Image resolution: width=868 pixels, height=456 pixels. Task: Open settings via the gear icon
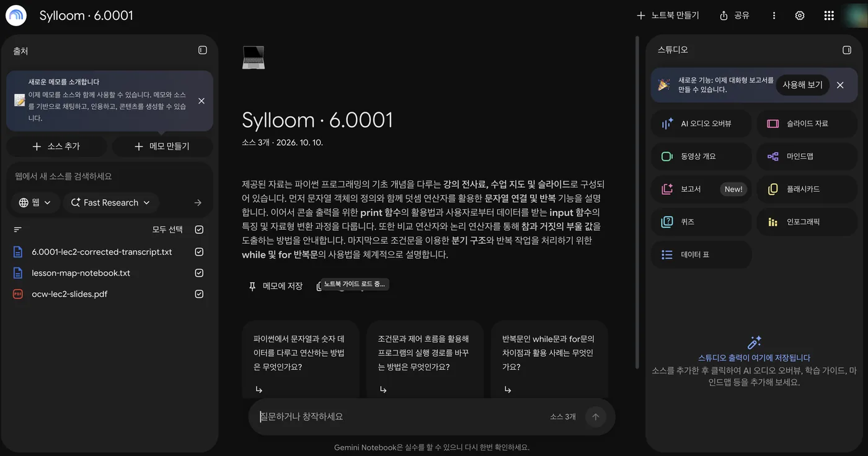pyautogui.click(x=800, y=16)
